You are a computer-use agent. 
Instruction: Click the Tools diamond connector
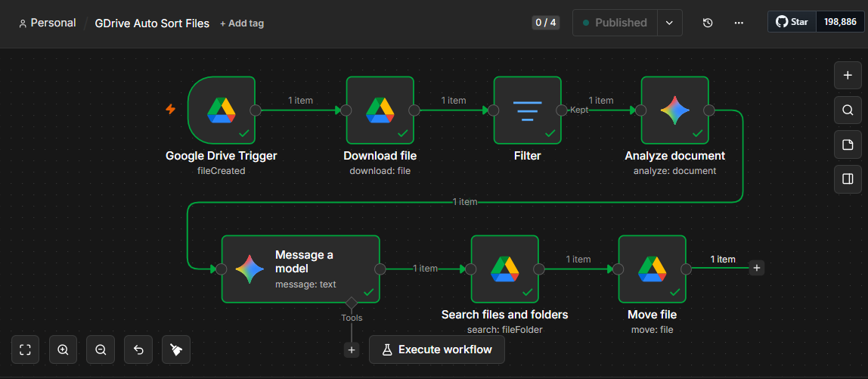351,303
